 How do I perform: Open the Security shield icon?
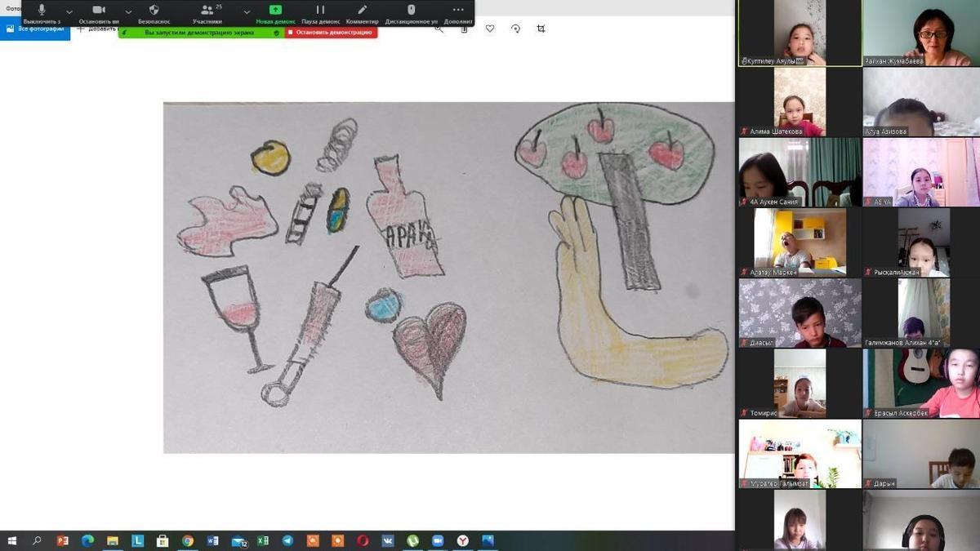[154, 11]
